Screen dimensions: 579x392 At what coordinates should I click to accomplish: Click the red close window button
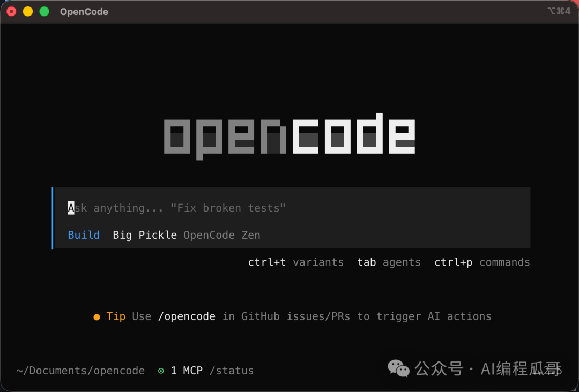click(x=11, y=11)
